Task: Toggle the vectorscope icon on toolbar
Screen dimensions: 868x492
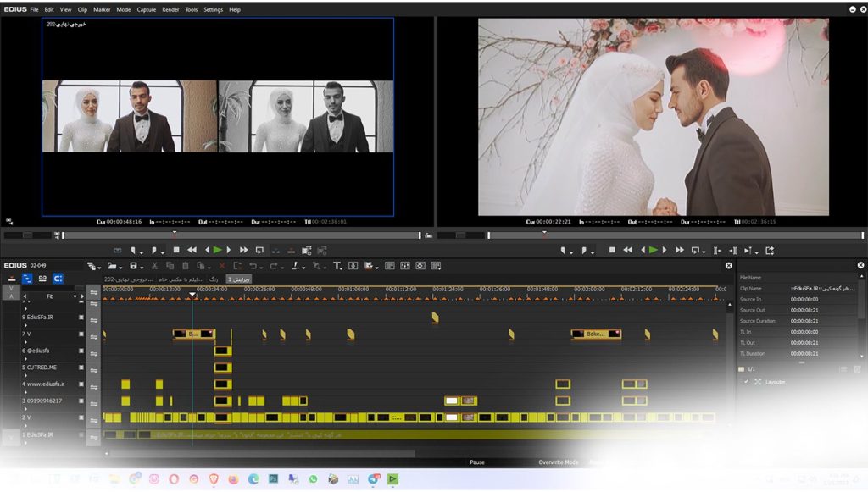Action: click(420, 266)
